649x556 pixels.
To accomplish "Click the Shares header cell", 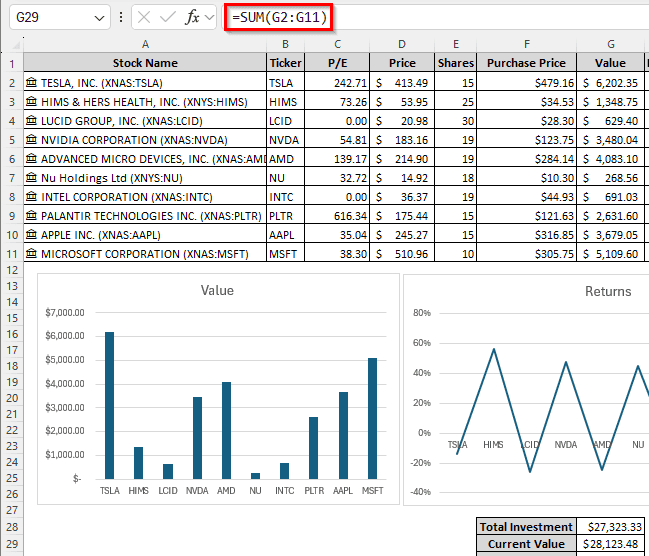I will click(456, 63).
